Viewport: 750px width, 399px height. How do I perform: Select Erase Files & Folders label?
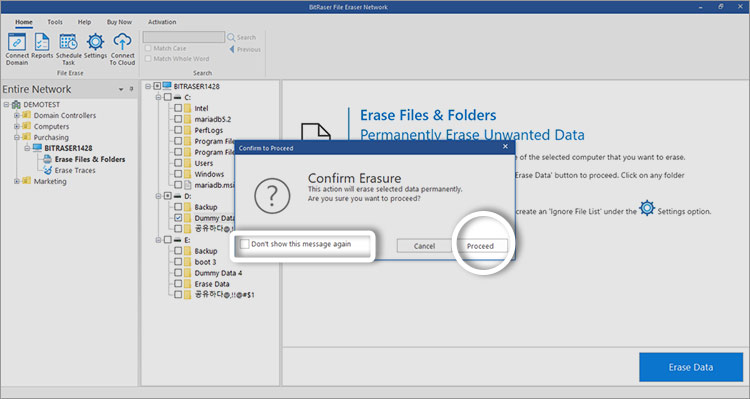pyautogui.click(x=90, y=159)
